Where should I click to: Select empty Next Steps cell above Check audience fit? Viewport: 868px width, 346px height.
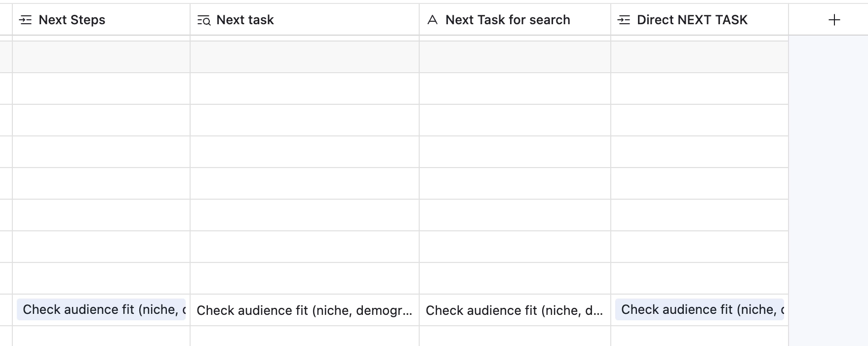pyautogui.click(x=101, y=278)
